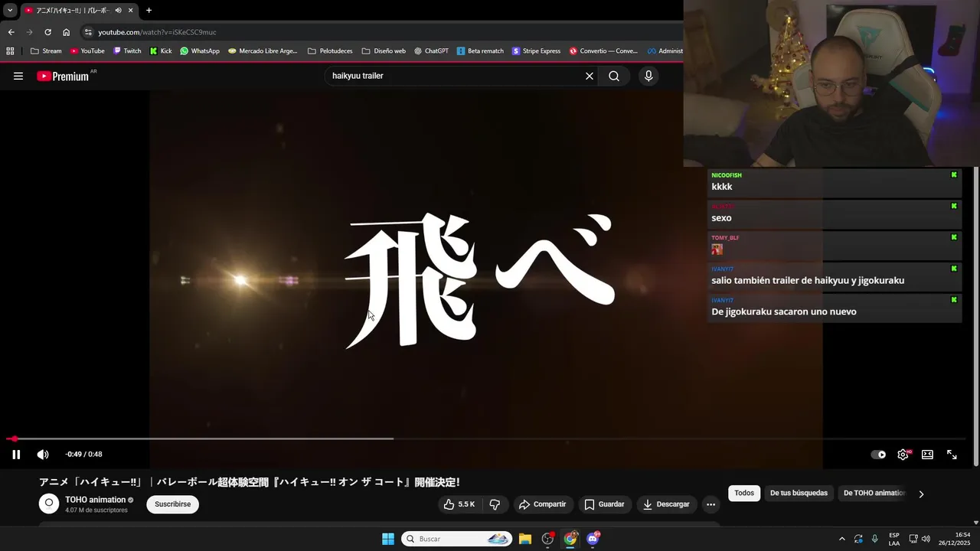The height and width of the screenshot is (551, 980).
Task: Open more actions three-dot menu
Action: (710, 504)
